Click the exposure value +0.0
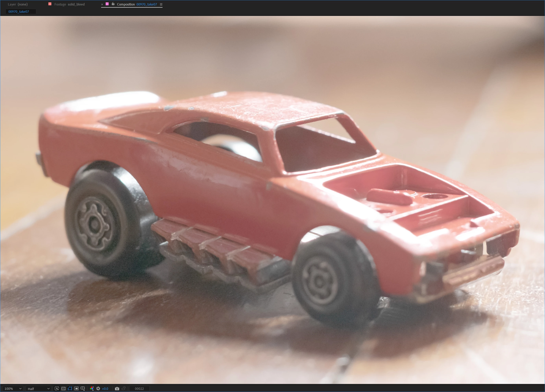Screen dimensions: 545x392 click(x=105, y=389)
